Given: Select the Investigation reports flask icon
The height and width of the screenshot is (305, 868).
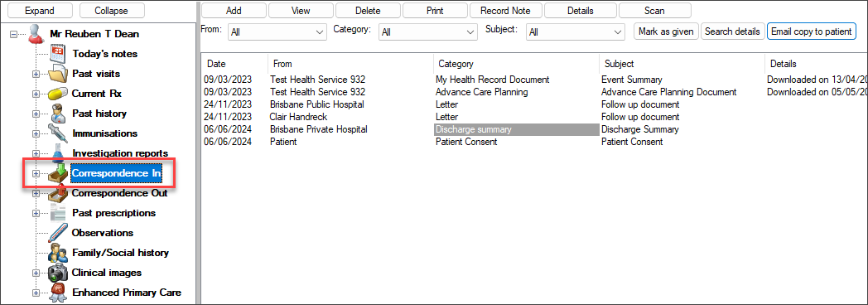Looking at the screenshot, I should coord(58,152).
